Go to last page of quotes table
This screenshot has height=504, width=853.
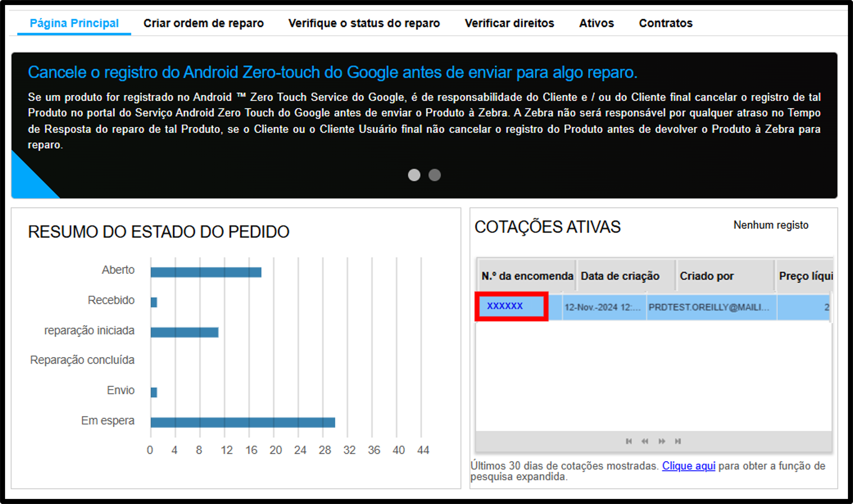tap(678, 441)
